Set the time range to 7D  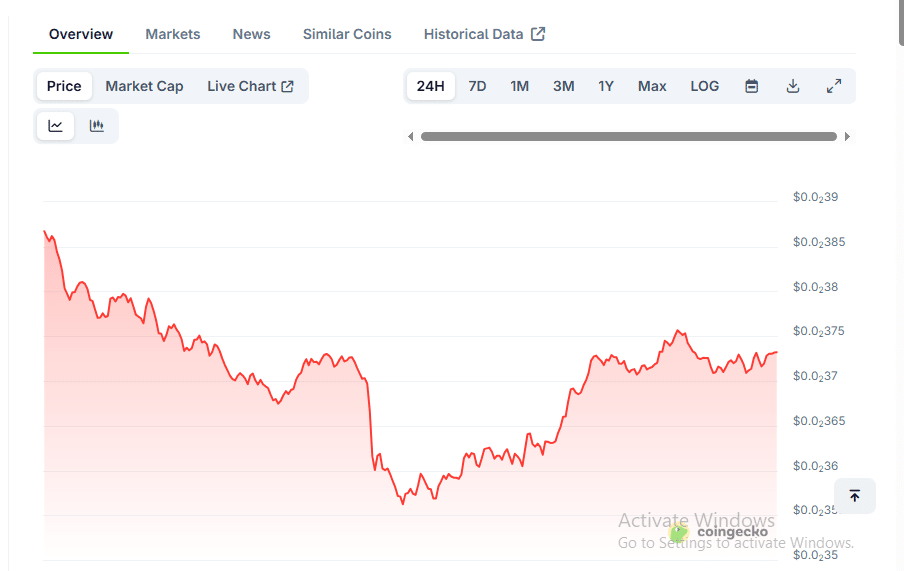[x=477, y=86]
